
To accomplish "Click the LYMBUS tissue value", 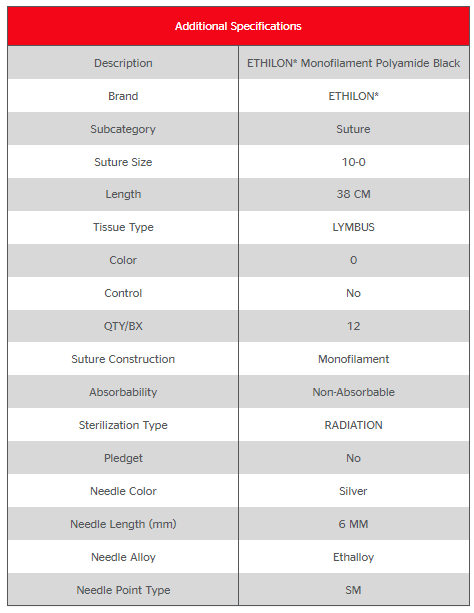I will pyautogui.click(x=353, y=227).
